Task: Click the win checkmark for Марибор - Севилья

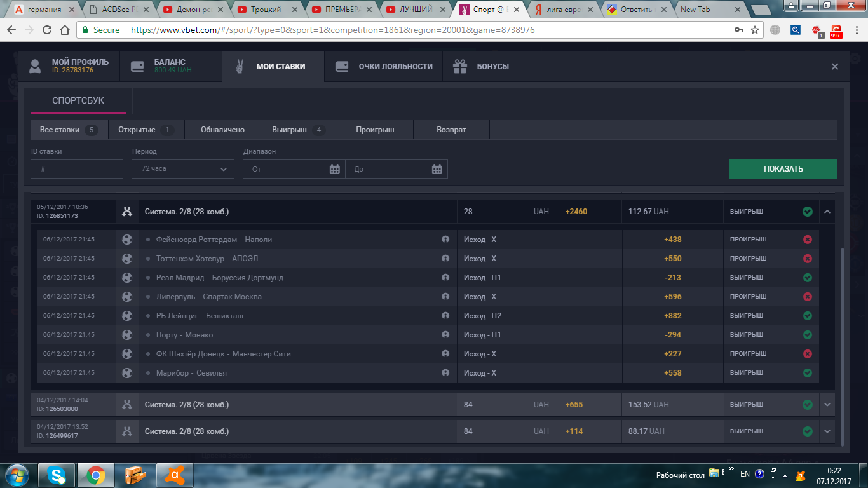Action: pyautogui.click(x=808, y=373)
